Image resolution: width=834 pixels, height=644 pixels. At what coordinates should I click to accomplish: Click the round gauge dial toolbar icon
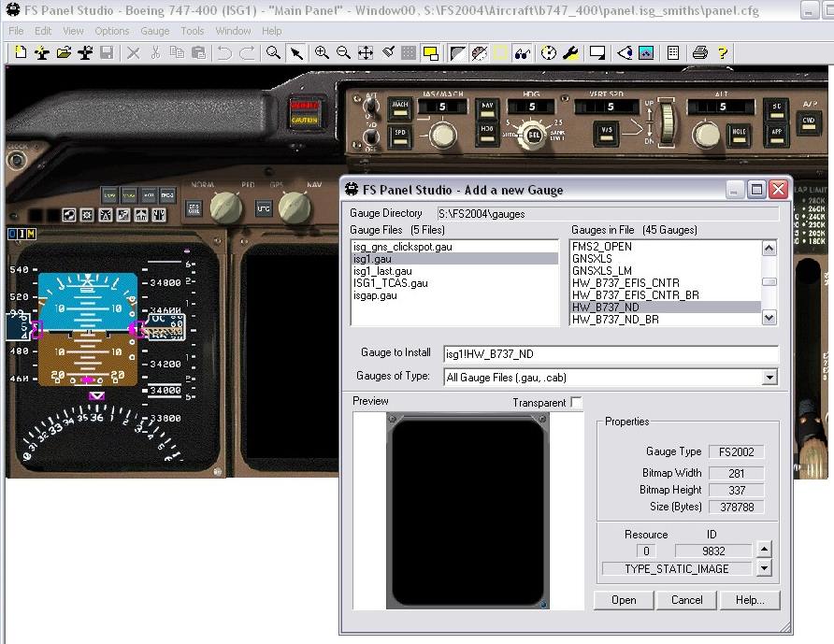(x=549, y=52)
